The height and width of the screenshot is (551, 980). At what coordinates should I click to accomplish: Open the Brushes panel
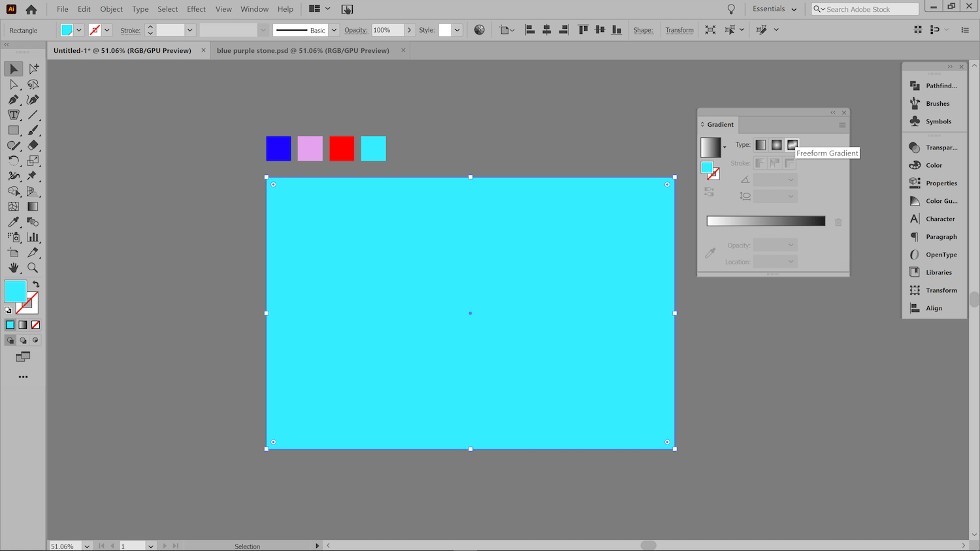click(x=934, y=103)
